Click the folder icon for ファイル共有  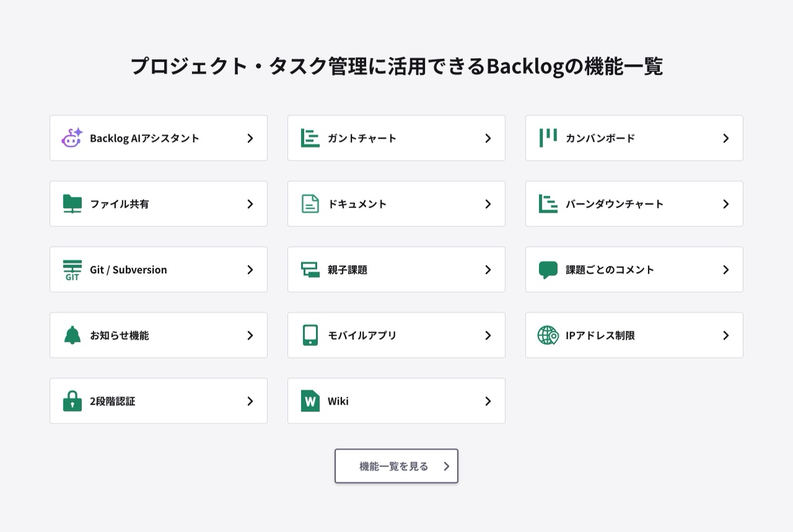pyautogui.click(x=71, y=204)
